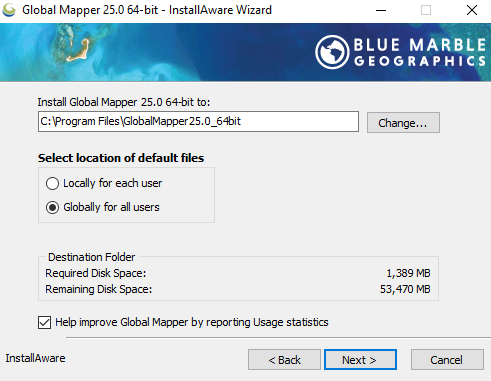Click the Global Mapper title bar icon
491x381 pixels.
[9, 10]
